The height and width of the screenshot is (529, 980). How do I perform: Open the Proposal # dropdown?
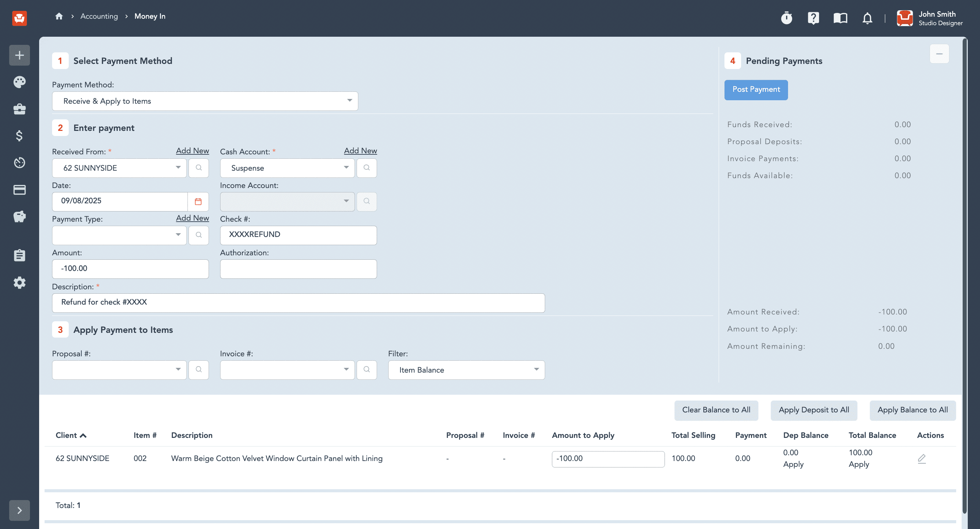[119, 370]
